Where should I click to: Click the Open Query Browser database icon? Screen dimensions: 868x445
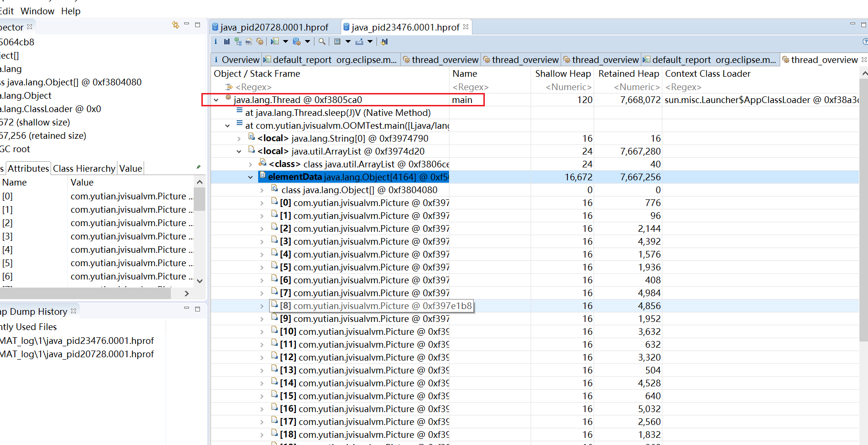[x=296, y=42]
